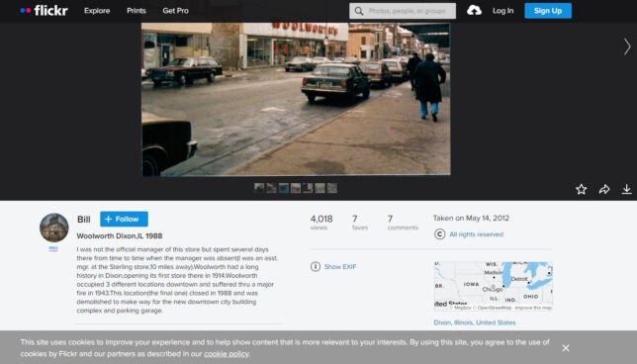The image size is (637, 364).
Task: Click the Sign Up button
Action: coord(548,11)
